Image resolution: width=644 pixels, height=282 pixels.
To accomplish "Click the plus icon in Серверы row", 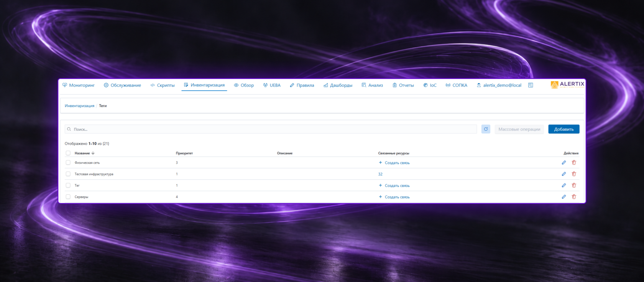I will 380,197.
